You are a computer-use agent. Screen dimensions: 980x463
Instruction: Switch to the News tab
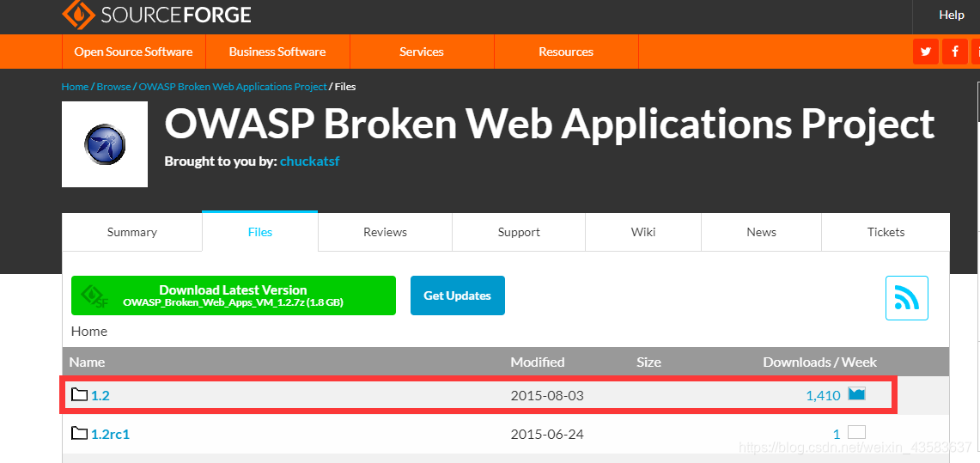tap(761, 232)
